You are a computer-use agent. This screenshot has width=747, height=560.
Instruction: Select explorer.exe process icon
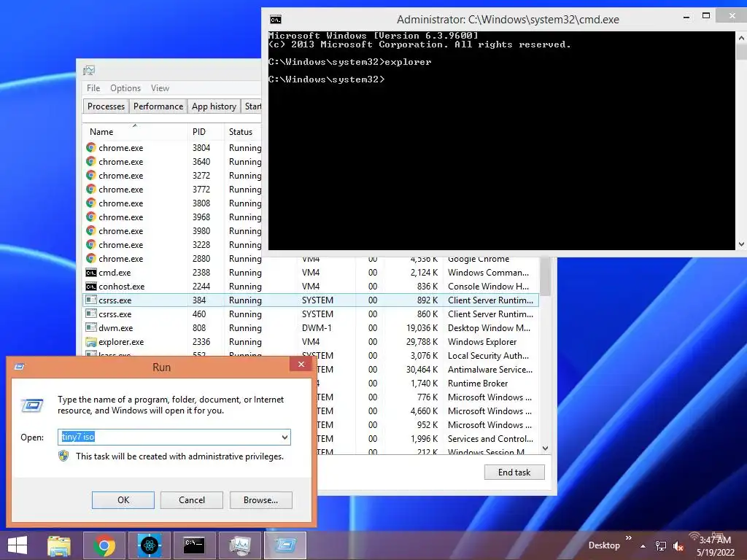click(x=91, y=342)
